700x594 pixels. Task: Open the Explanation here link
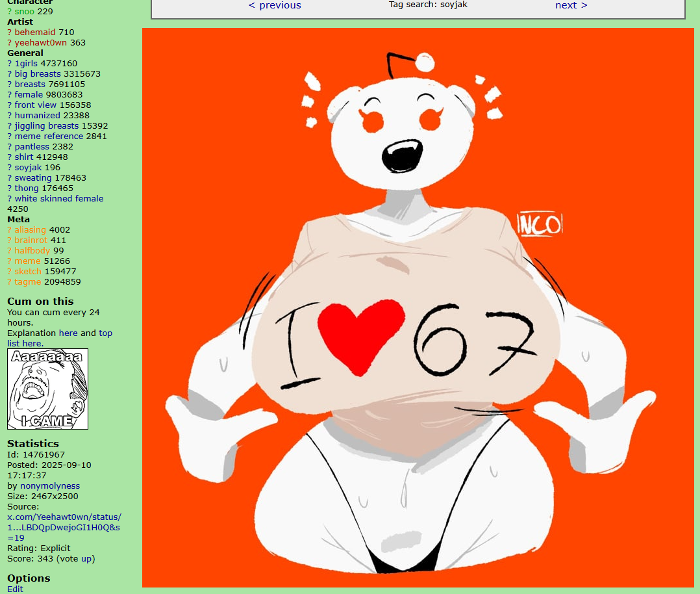pos(68,333)
